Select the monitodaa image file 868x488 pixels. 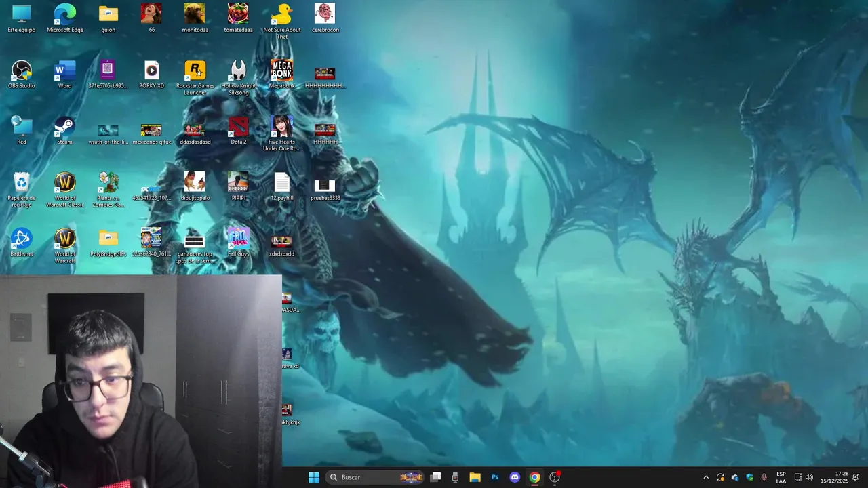[195, 18]
